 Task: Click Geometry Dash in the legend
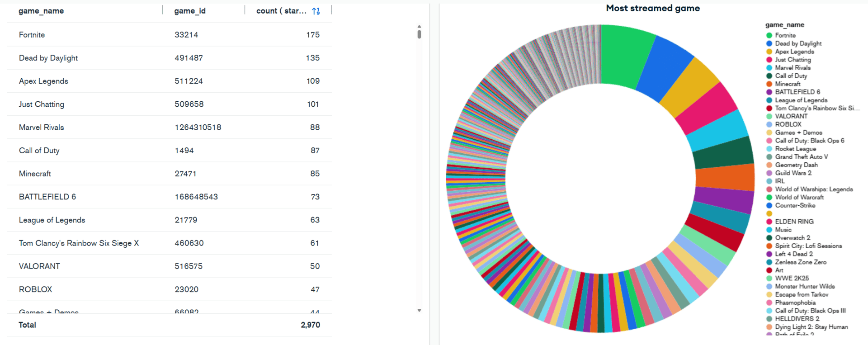pos(797,165)
